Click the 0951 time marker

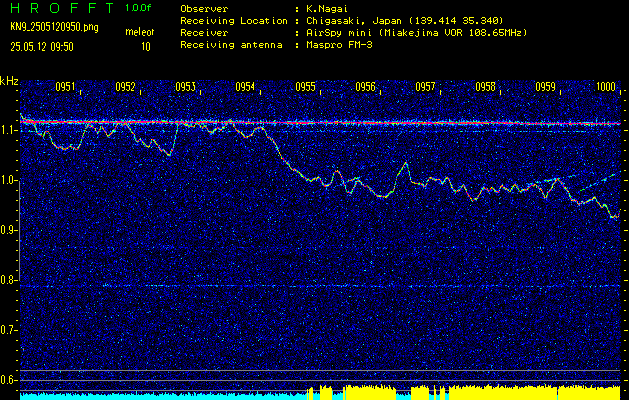point(65,87)
